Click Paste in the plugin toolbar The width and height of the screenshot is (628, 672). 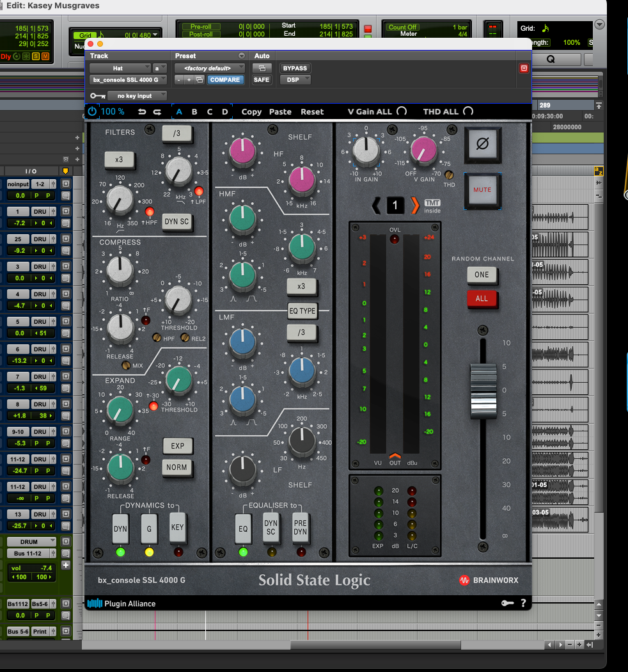(x=280, y=112)
